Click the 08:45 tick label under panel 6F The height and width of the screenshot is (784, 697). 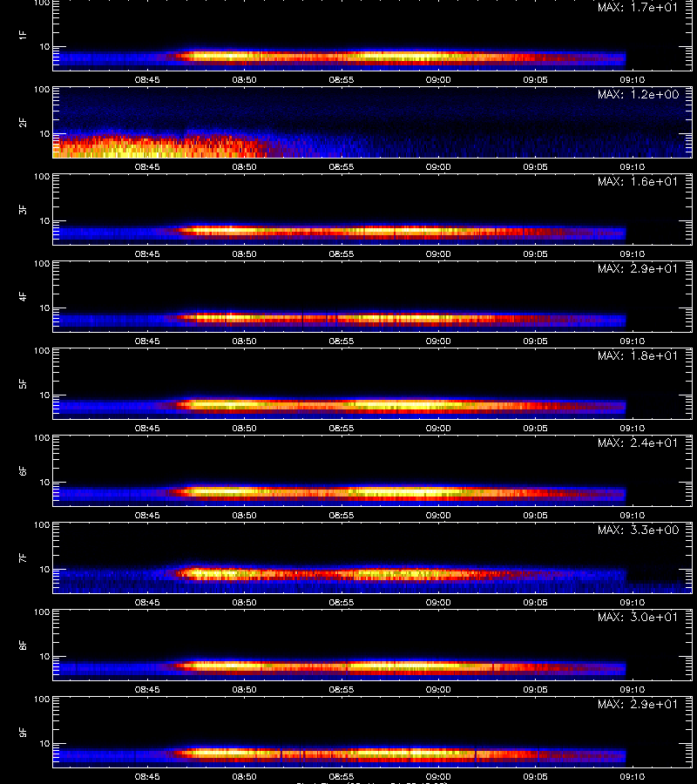click(147, 515)
